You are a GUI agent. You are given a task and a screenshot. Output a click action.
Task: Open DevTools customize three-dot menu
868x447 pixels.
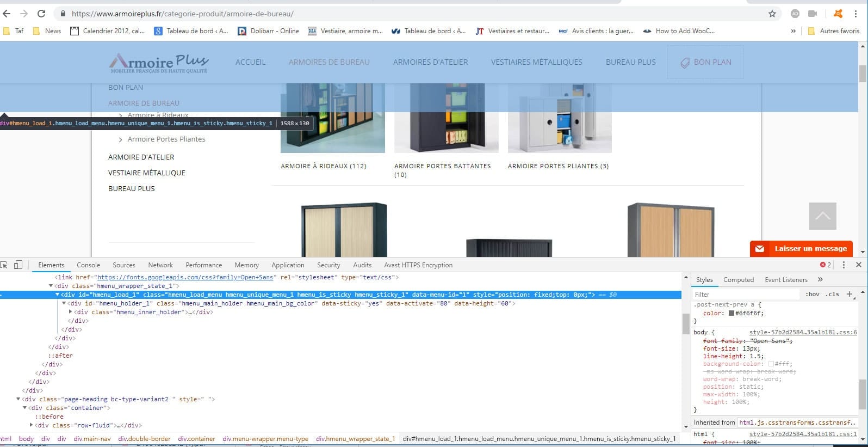[x=844, y=265]
